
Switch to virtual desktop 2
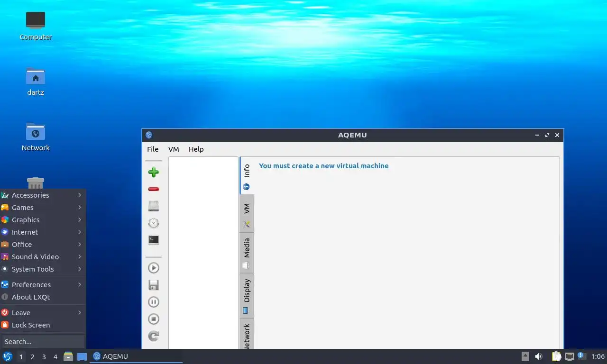[32, 357]
